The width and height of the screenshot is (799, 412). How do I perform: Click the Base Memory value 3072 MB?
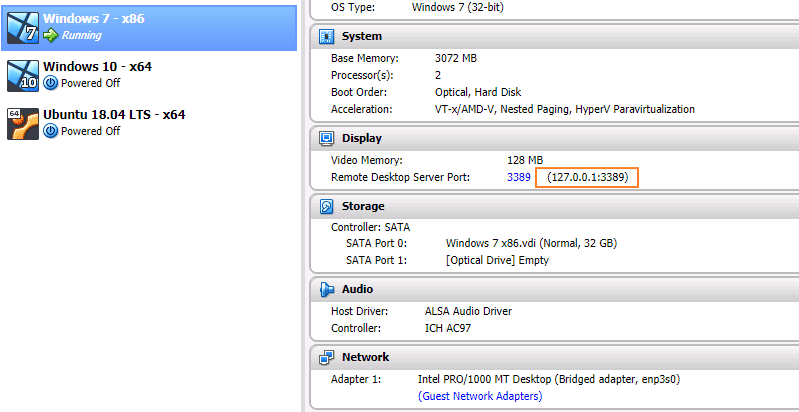pyautogui.click(x=456, y=59)
